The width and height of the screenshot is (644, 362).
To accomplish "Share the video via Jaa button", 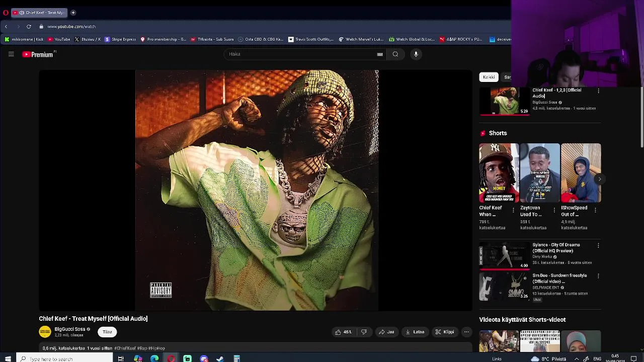I will click(386, 332).
